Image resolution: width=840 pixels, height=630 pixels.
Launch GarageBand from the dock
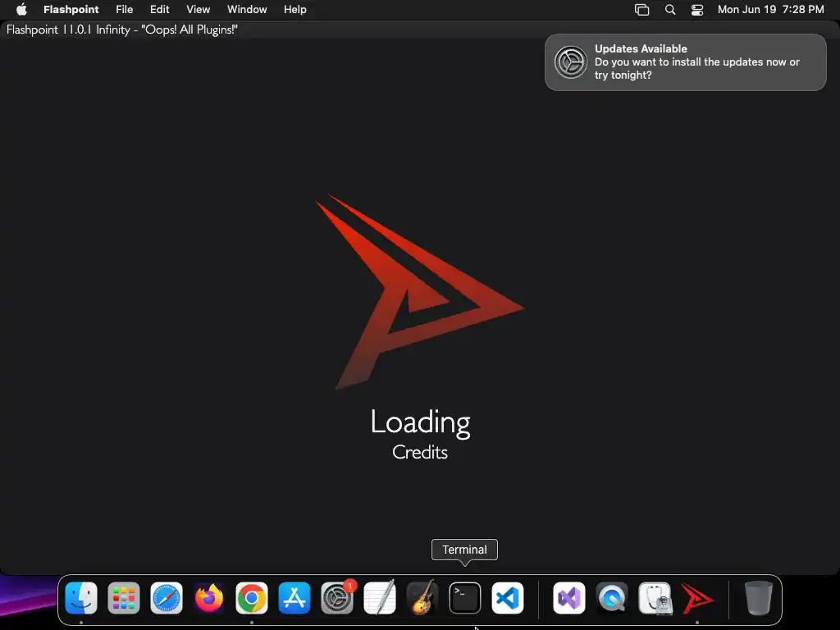coord(422,597)
